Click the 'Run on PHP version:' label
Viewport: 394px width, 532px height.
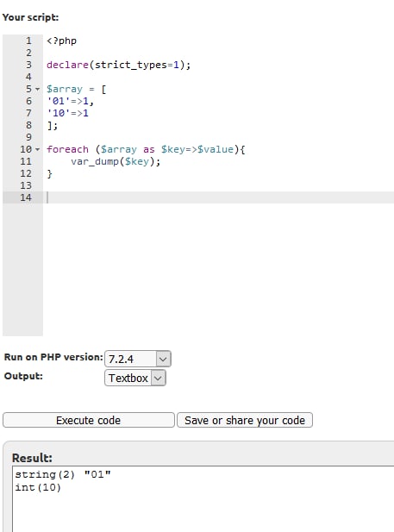53,357
